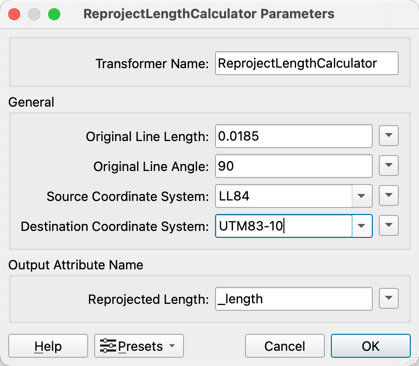Click the Destination Coordinate System label

115,226
